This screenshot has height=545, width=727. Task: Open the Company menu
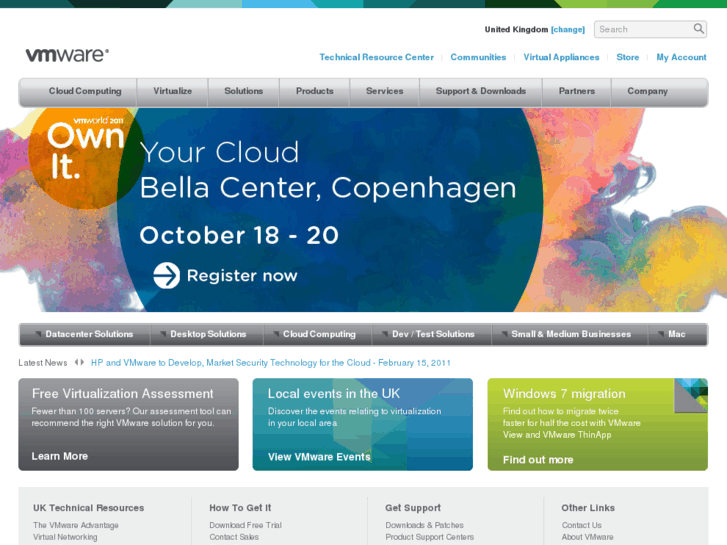[x=647, y=91]
